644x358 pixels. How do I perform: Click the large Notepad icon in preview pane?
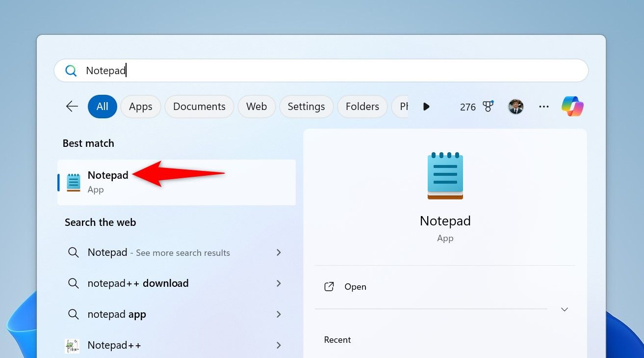coord(445,175)
